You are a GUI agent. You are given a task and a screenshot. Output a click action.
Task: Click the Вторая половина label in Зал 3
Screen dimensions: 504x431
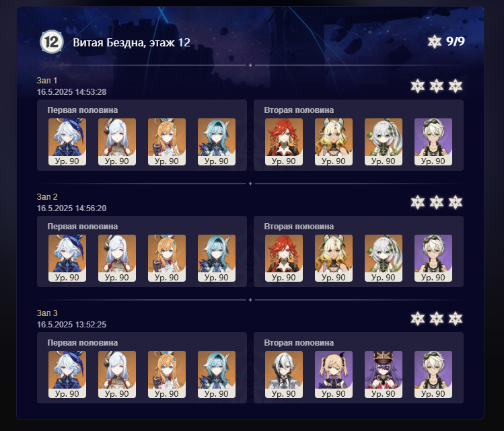click(299, 343)
